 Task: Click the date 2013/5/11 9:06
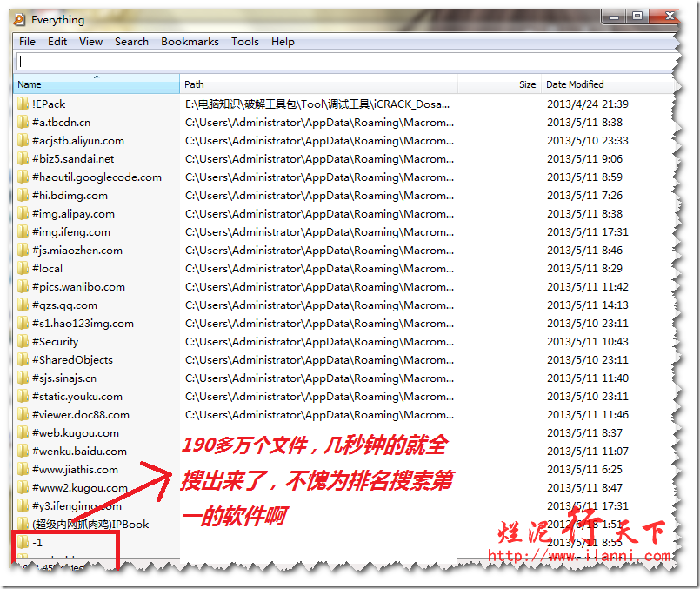pos(585,159)
